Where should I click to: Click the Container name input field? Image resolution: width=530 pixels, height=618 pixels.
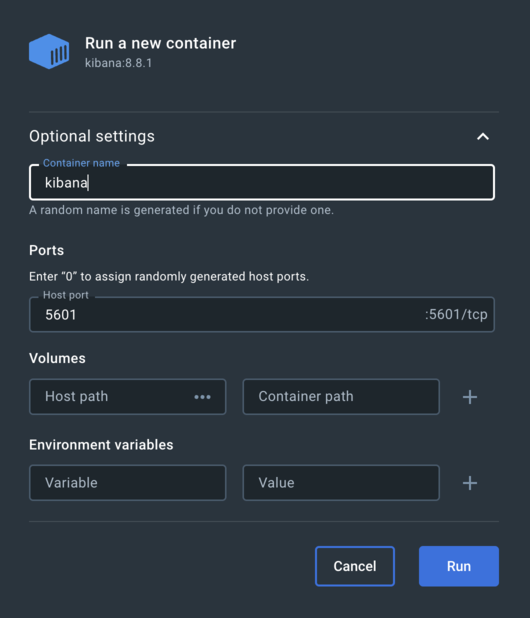coord(262,182)
